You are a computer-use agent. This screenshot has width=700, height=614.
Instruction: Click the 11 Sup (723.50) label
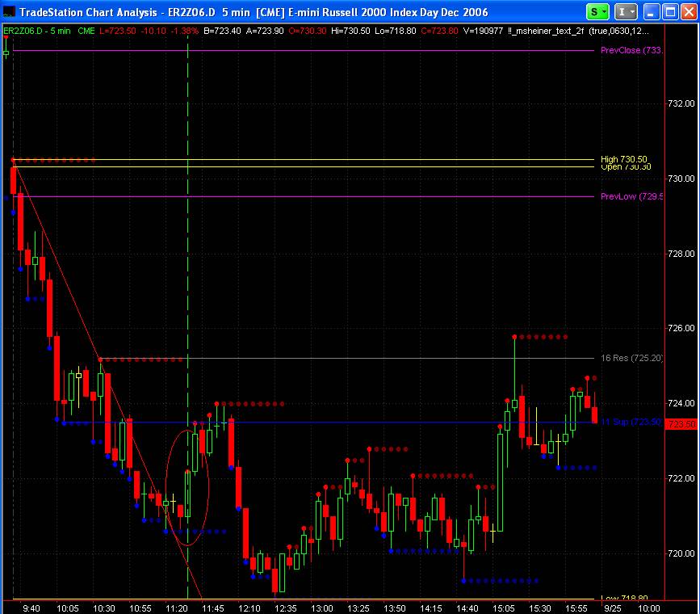(x=631, y=422)
